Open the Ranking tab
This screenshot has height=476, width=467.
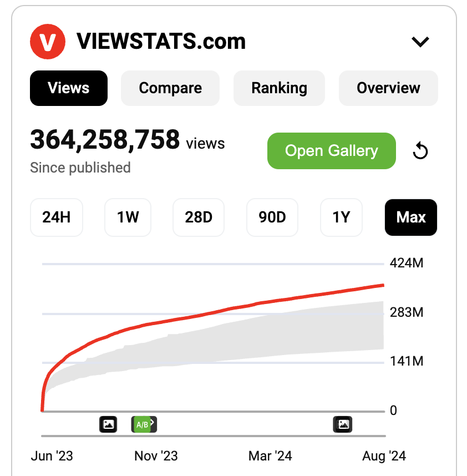[279, 88]
